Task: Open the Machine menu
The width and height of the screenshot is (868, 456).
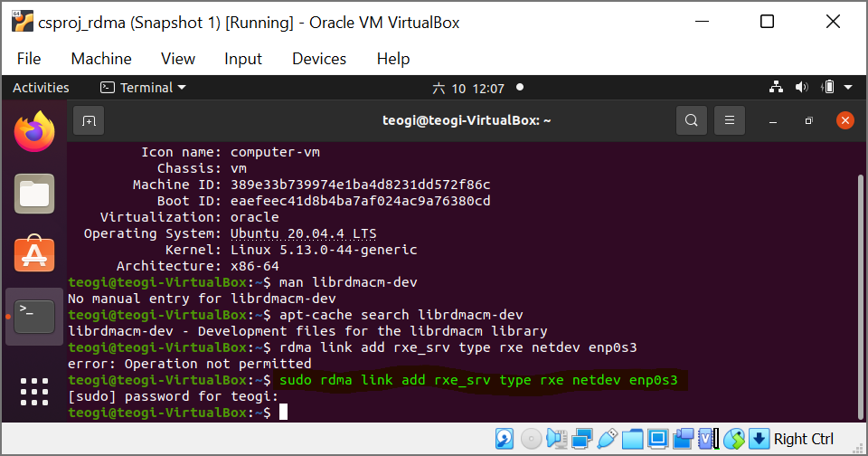Action: (x=101, y=59)
